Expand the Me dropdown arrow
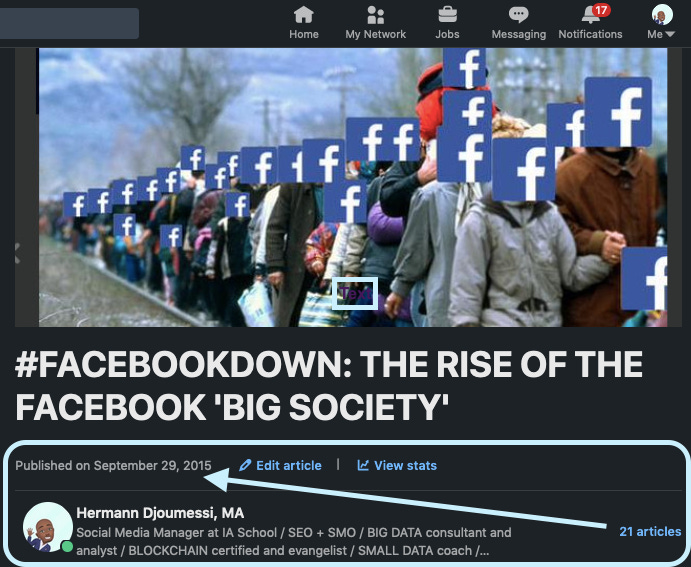Image resolution: width=691 pixels, height=567 pixels. point(670,34)
